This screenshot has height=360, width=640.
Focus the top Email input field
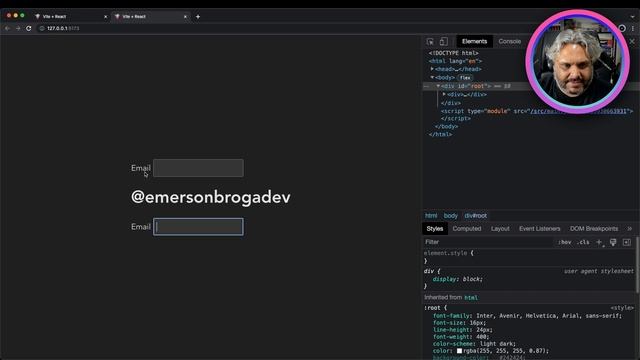click(198, 168)
